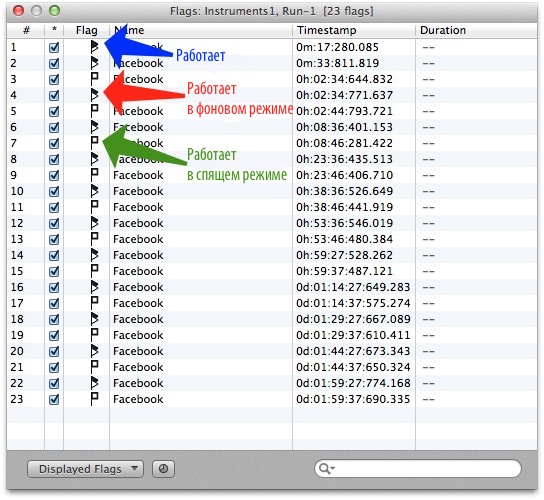Click the flag icon in row 11
Viewport: 544px width, 500px height.
[x=94, y=207]
